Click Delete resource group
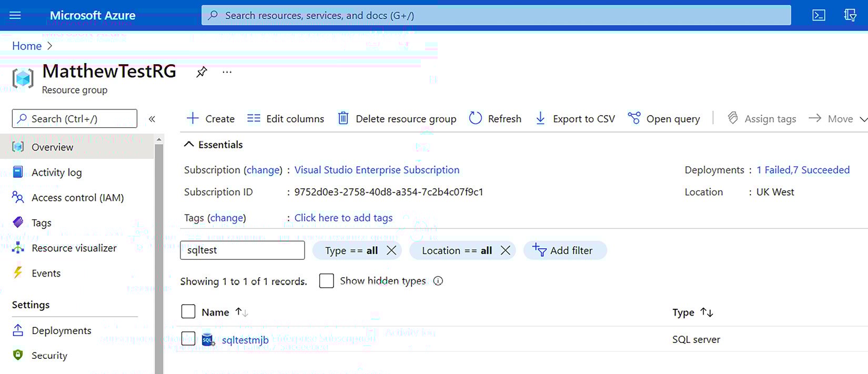 (x=397, y=119)
